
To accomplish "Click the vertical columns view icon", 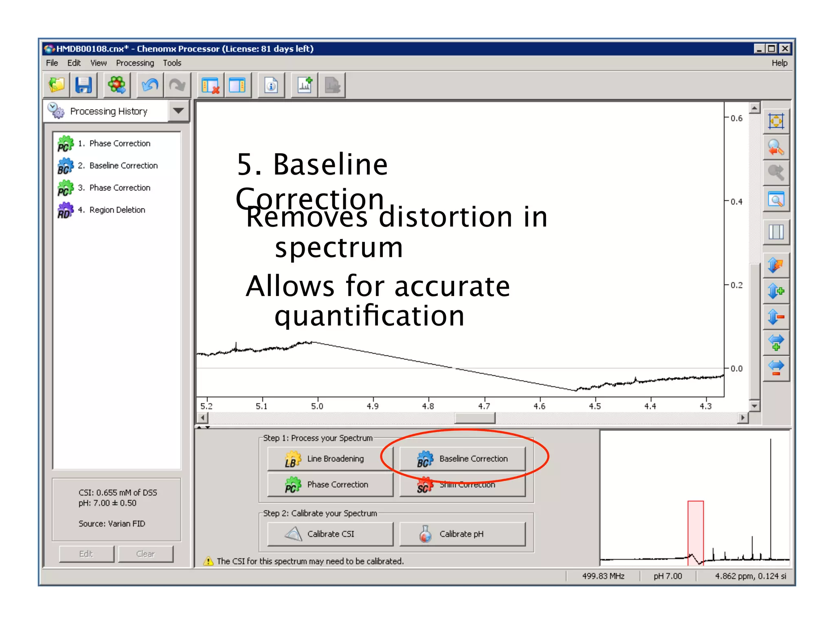I will pos(776,232).
